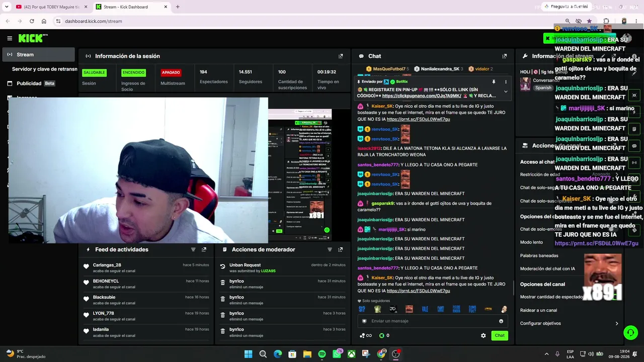Image resolution: width=644 pixels, height=362 pixels.
Task: Click the pin icon on the BotRix message
Action: pos(494,81)
